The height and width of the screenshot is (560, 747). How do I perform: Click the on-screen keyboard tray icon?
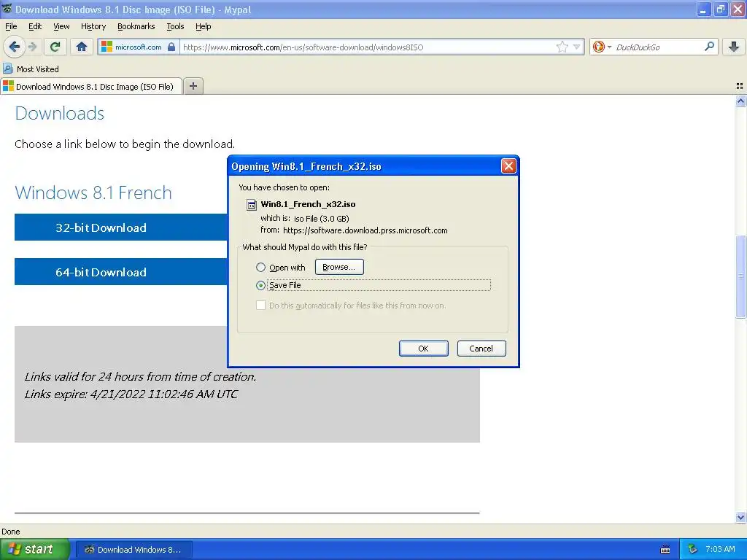[x=665, y=550]
